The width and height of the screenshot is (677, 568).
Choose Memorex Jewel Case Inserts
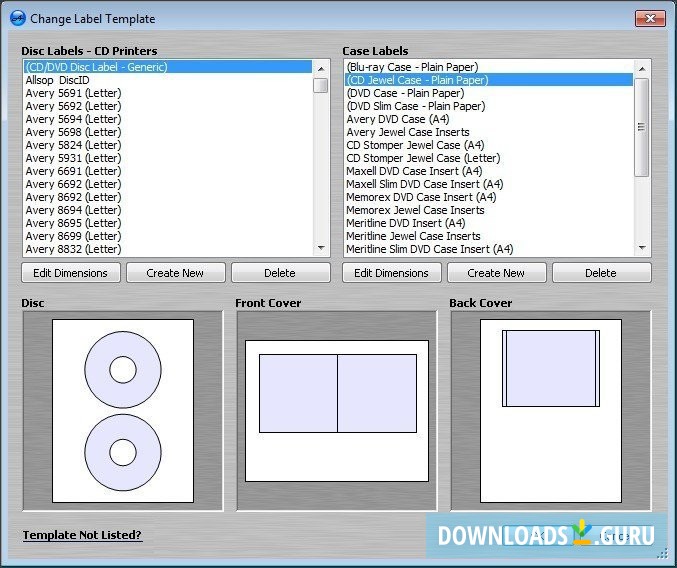coord(489,210)
